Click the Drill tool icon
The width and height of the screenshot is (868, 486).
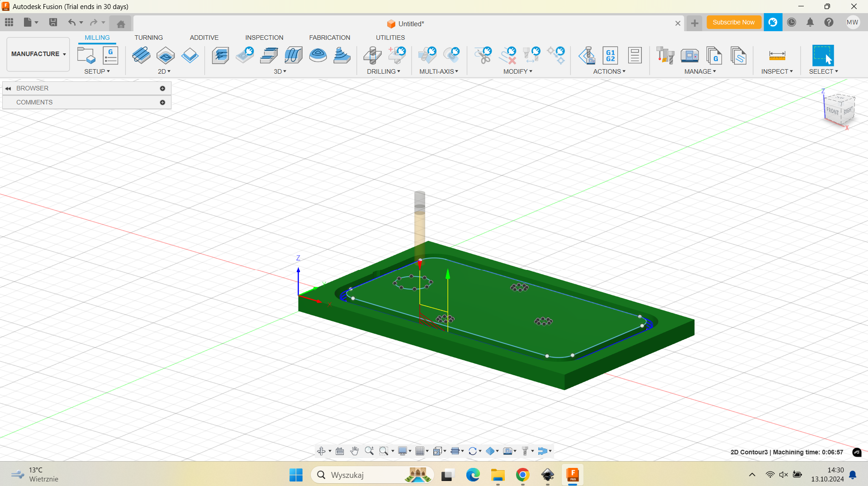click(x=372, y=56)
